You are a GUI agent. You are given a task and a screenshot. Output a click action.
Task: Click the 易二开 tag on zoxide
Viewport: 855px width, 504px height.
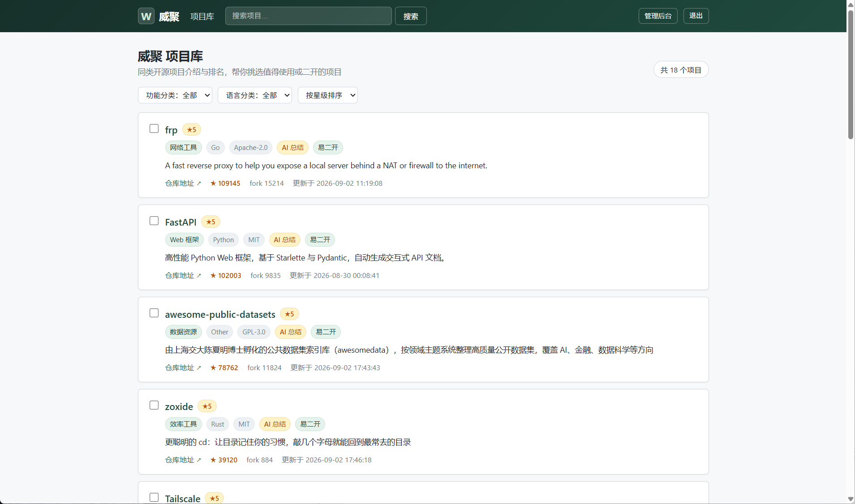(310, 424)
